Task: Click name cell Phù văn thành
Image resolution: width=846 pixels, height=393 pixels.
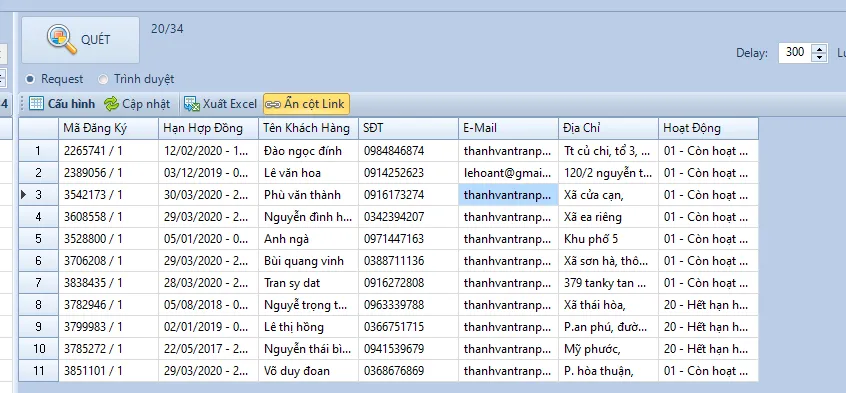Action: coord(309,195)
